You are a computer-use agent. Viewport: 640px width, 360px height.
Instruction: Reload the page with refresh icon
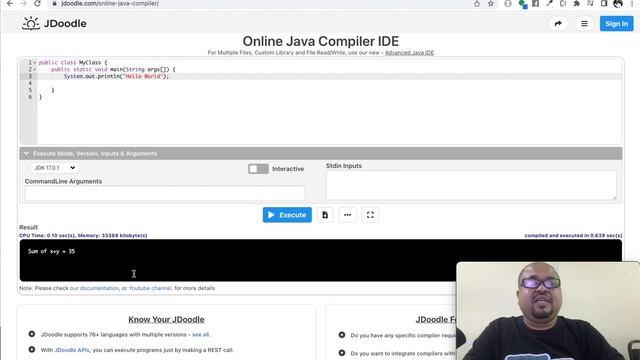click(x=37, y=3)
